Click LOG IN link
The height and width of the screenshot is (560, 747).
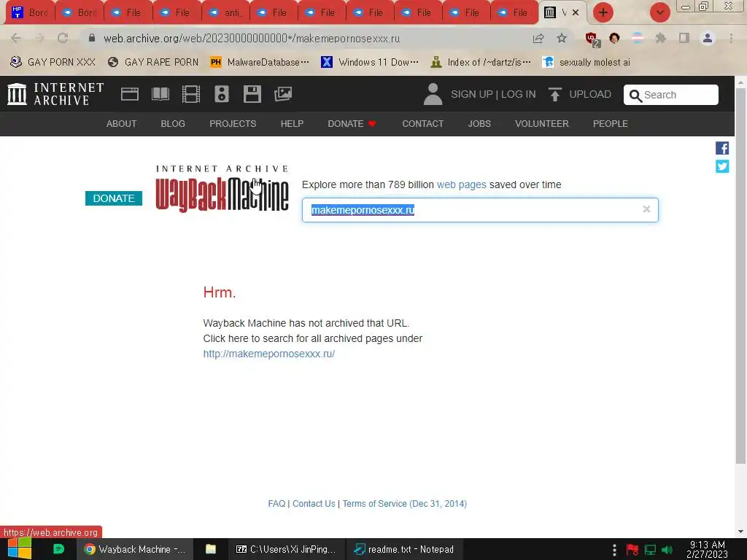(x=519, y=94)
